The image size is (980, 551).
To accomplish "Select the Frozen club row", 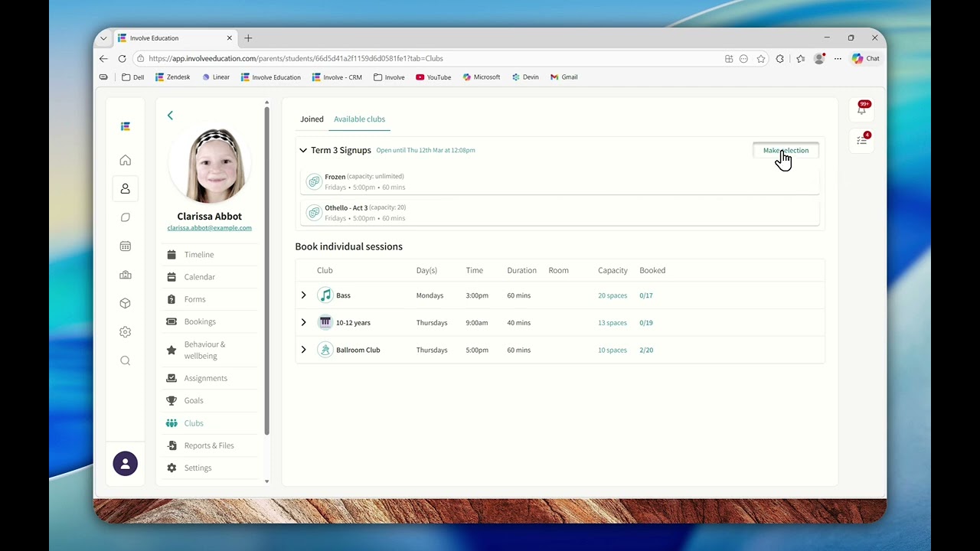I will click(x=560, y=181).
